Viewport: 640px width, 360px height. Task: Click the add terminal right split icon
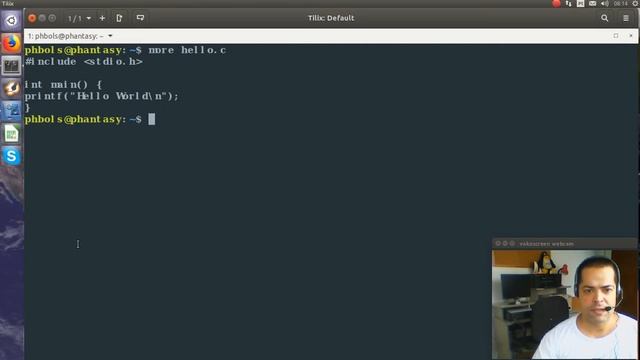119,18
